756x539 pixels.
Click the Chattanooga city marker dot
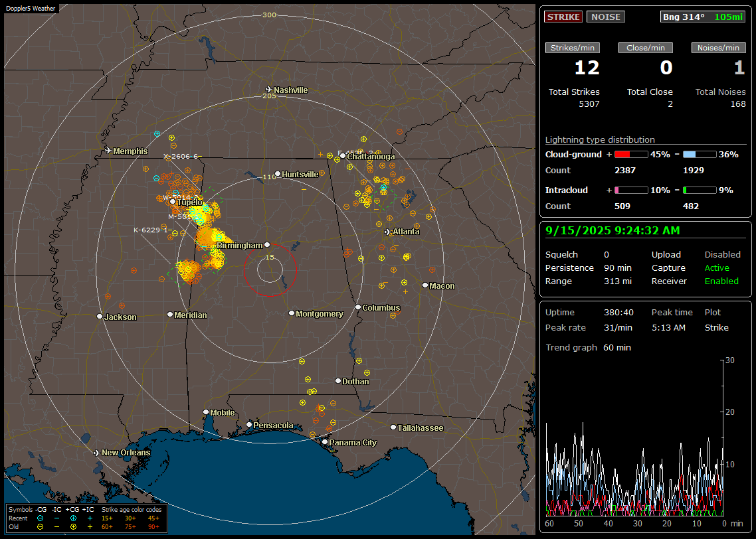(343, 156)
